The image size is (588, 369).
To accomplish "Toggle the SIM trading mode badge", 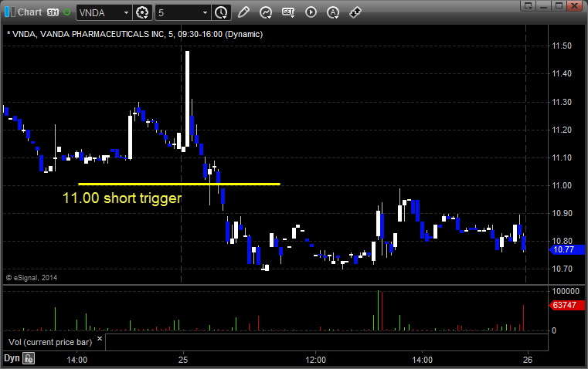I will (53, 12).
